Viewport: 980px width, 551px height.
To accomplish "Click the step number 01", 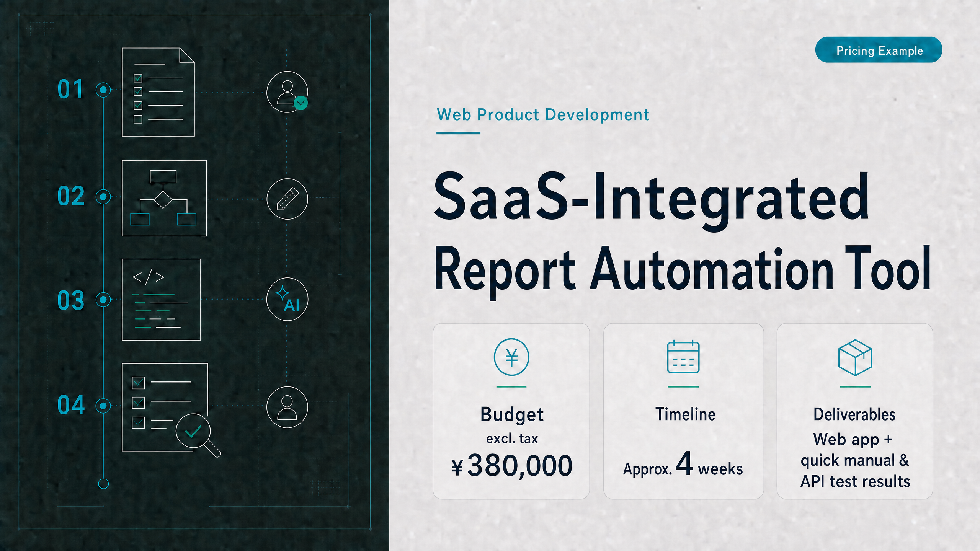I will point(70,90).
